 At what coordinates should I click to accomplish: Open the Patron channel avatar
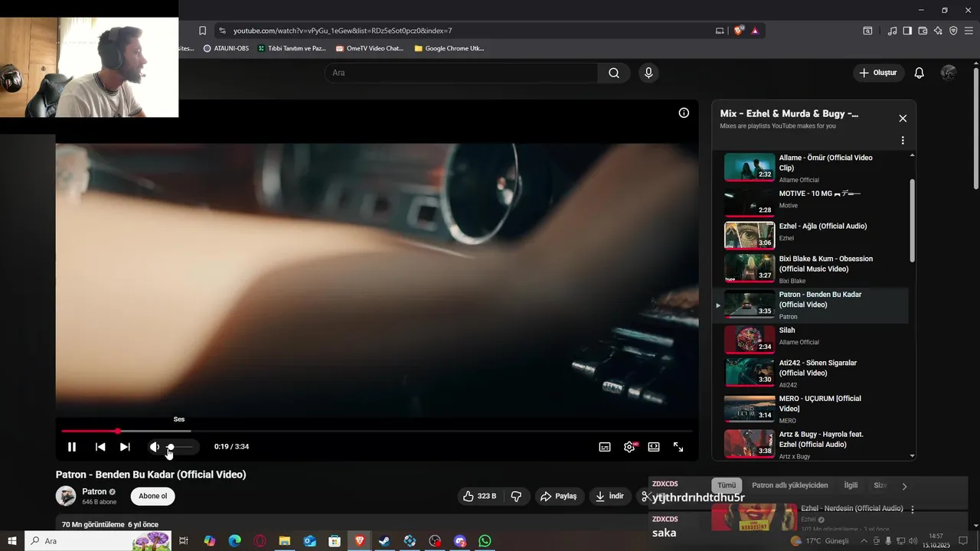66,496
